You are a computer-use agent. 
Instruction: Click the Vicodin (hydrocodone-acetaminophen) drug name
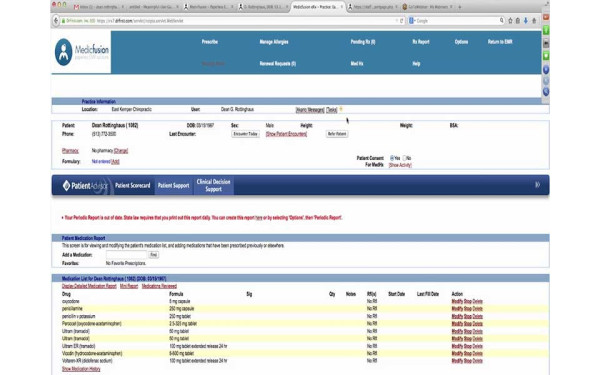coord(92,354)
